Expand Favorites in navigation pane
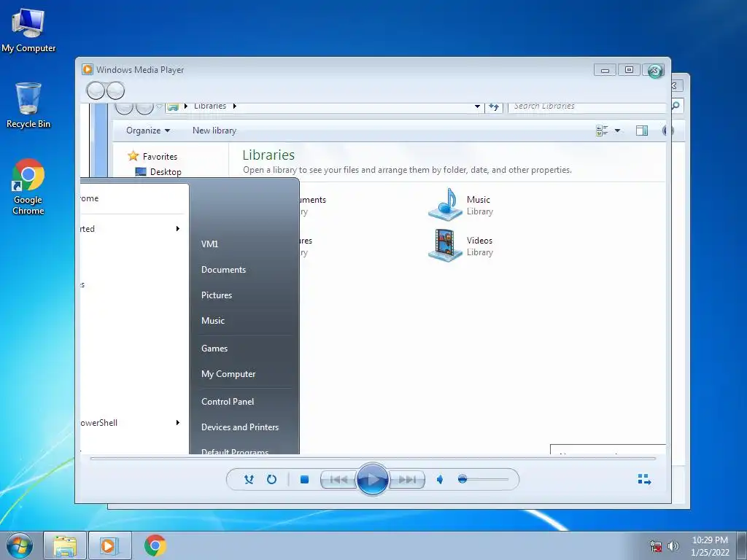 (152, 156)
